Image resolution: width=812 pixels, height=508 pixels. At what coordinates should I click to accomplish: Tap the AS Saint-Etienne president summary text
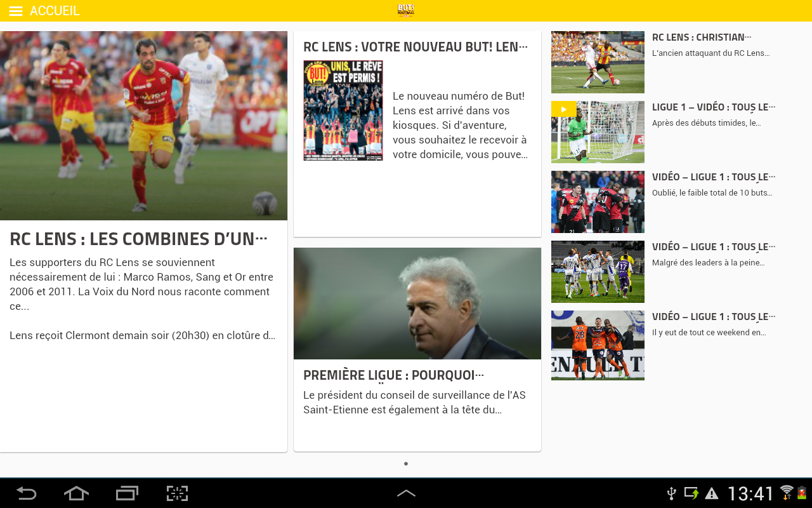click(415, 403)
